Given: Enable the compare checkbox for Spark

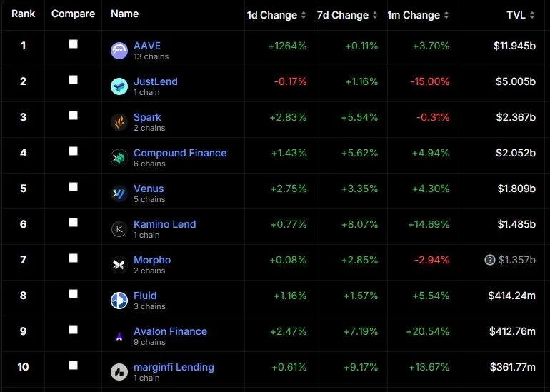Looking at the screenshot, I should pyautogui.click(x=73, y=116).
